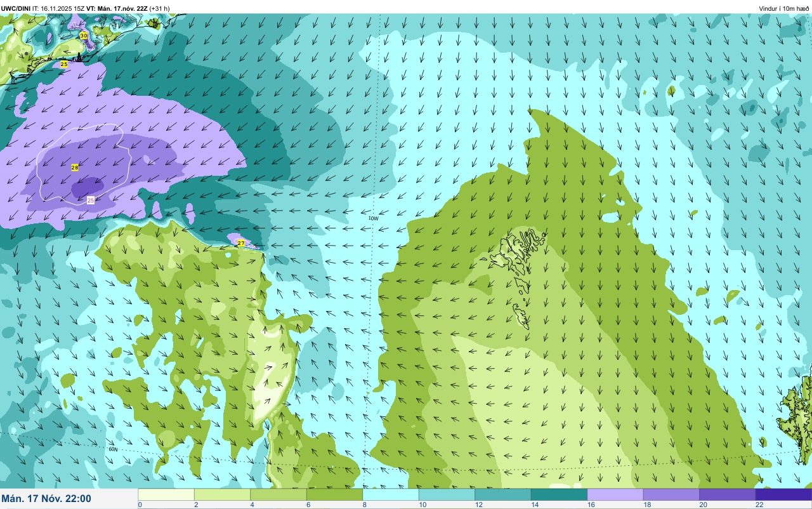This screenshot has width=812, height=509.
Task: Select the 8–10 pale cyan legend swatch
Action: 391,494
